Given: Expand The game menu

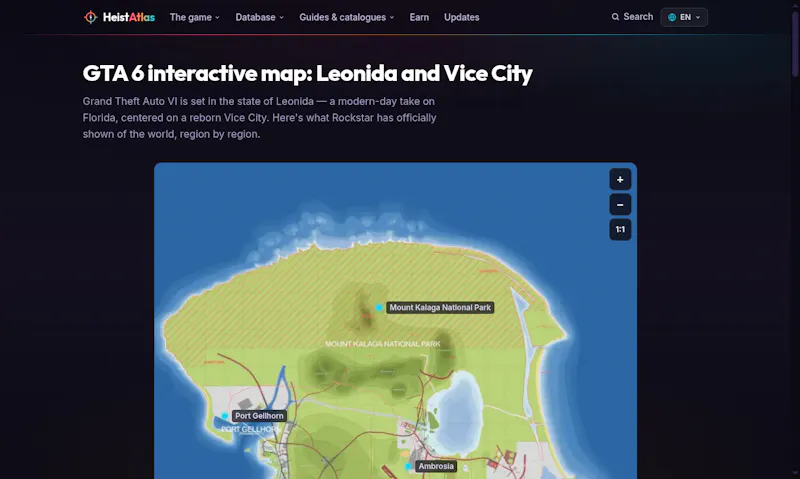Looking at the screenshot, I should 194,17.
